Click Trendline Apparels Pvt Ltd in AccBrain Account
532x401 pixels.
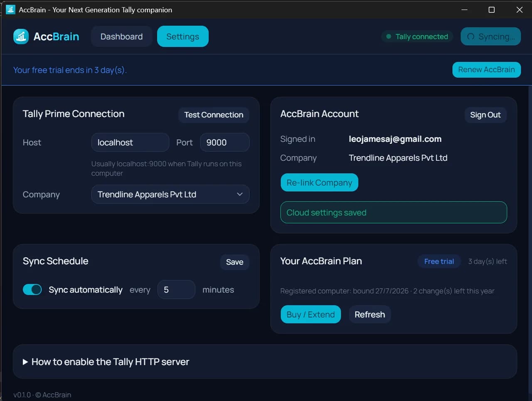point(398,158)
